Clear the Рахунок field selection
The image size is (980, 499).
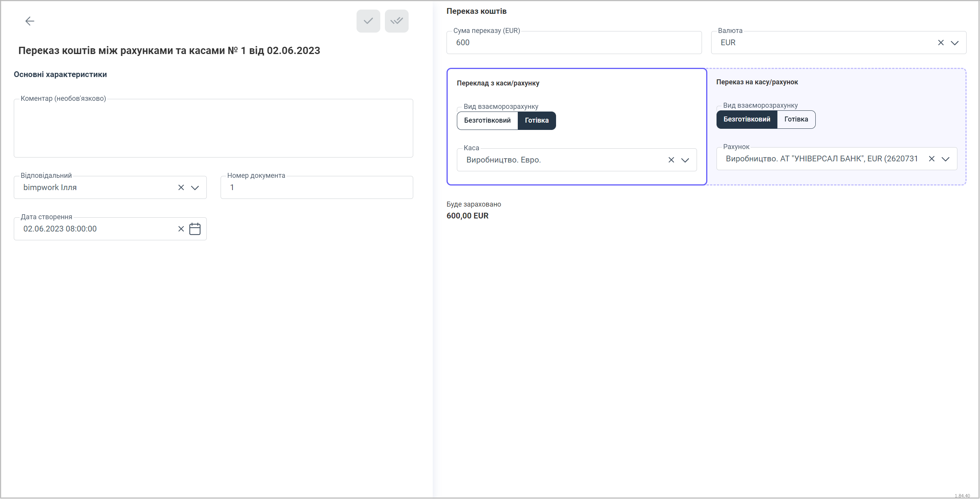[931, 159]
